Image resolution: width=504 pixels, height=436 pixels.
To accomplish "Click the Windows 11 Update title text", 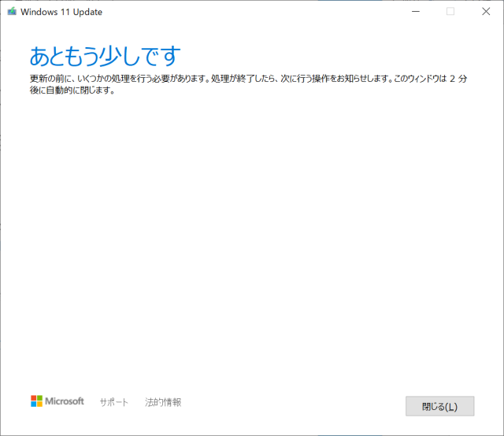I will coord(61,12).
